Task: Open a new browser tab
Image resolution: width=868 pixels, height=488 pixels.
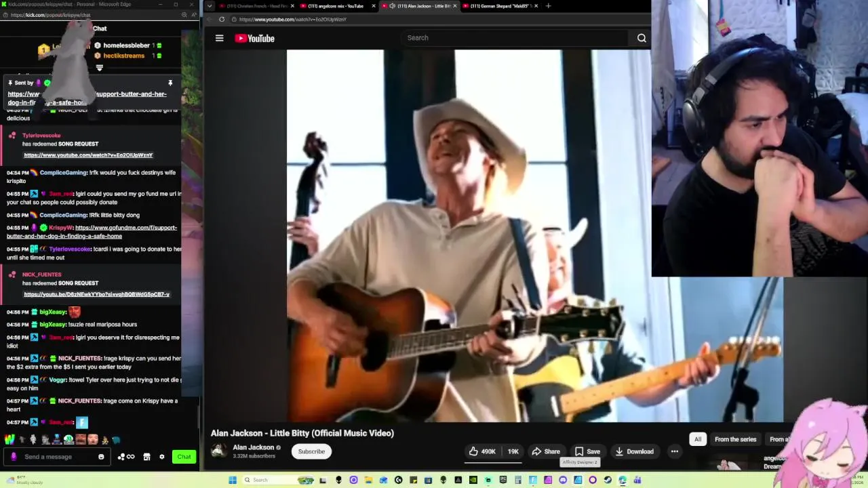Action: (548, 6)
